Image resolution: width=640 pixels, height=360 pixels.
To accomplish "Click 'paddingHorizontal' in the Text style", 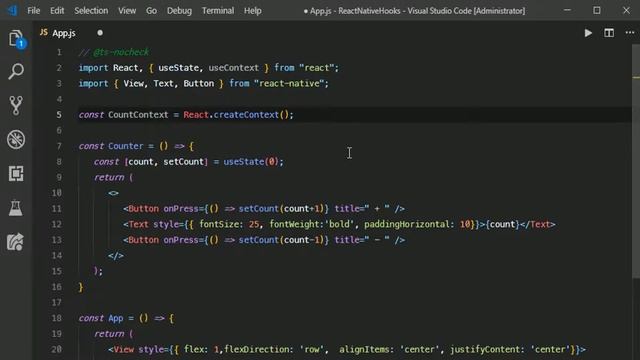I will click(407, 224).
